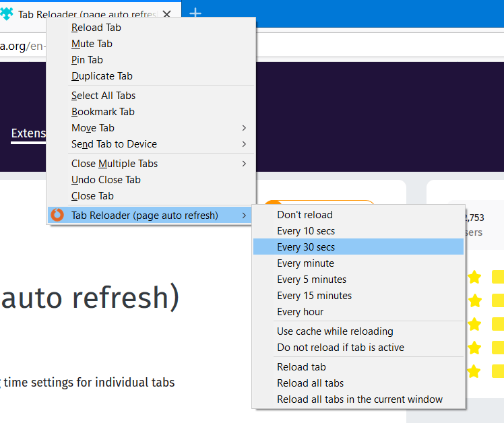Expand the Move Tab submenu arrow
The height and width of the screenshot is (423, 504).
tap(244, 128)
